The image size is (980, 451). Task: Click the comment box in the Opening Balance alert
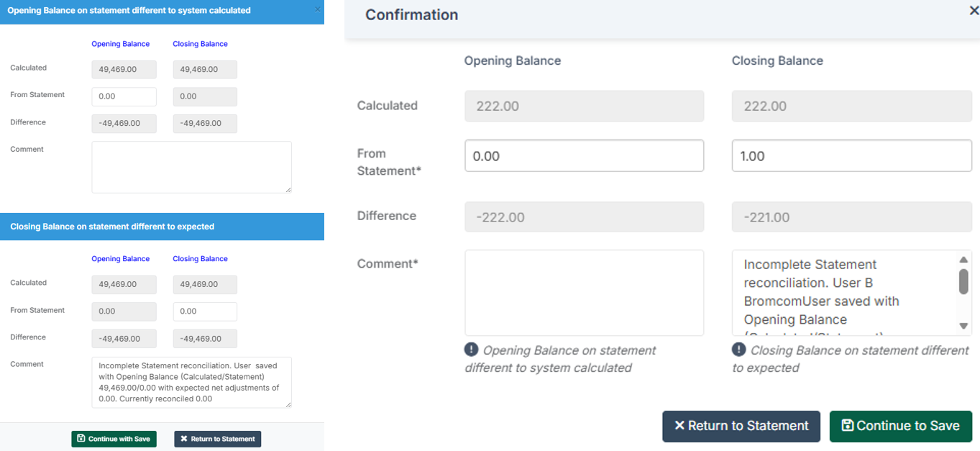(191, 166)
